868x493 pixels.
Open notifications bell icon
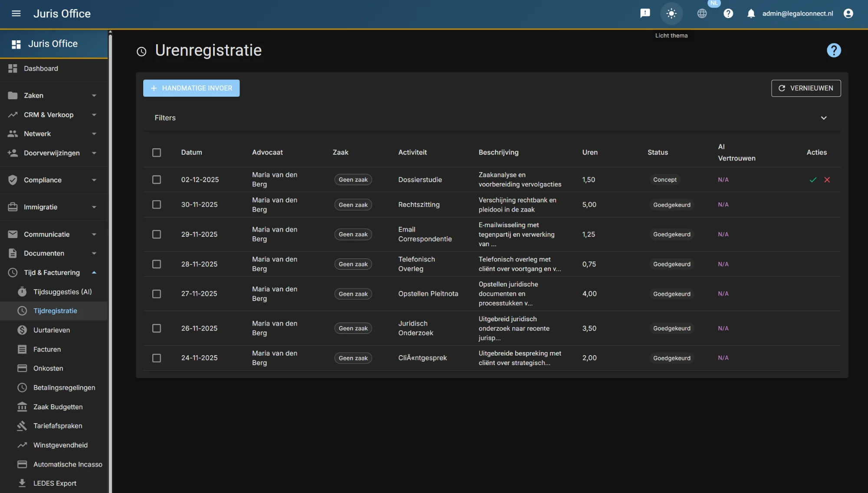tap(751, 13)
